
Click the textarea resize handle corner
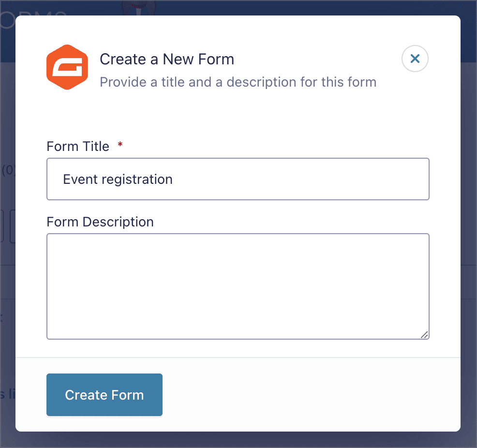424,334
